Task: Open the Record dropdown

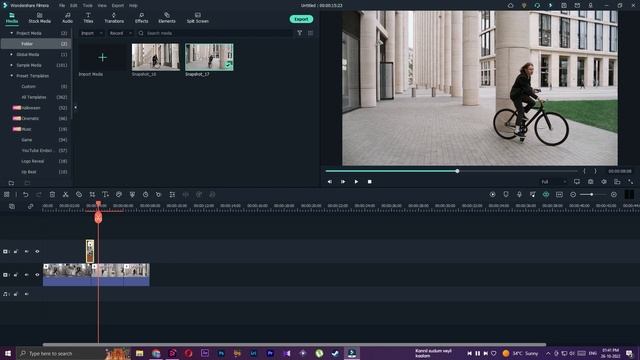Action: pos(120,33)
